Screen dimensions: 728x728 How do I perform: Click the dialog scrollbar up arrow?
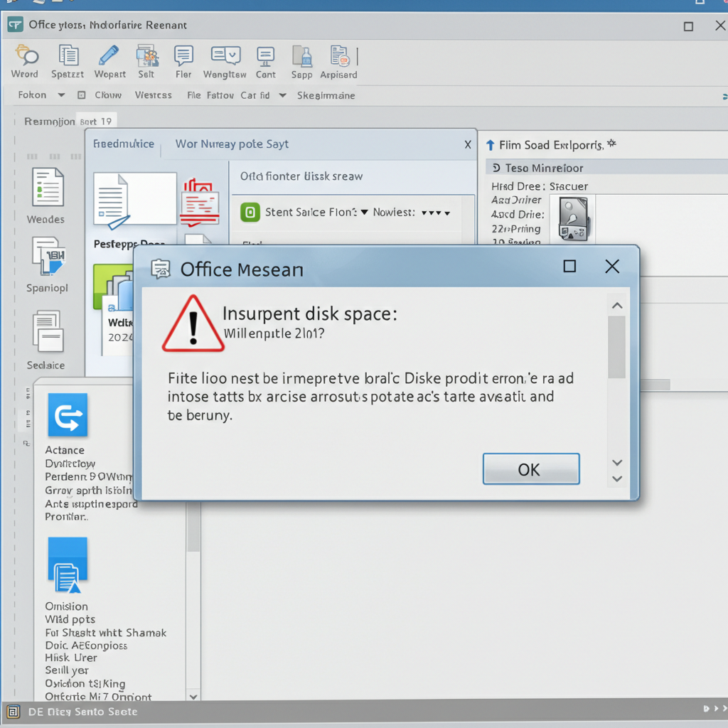pyautogui.click(x=617, y=306)
